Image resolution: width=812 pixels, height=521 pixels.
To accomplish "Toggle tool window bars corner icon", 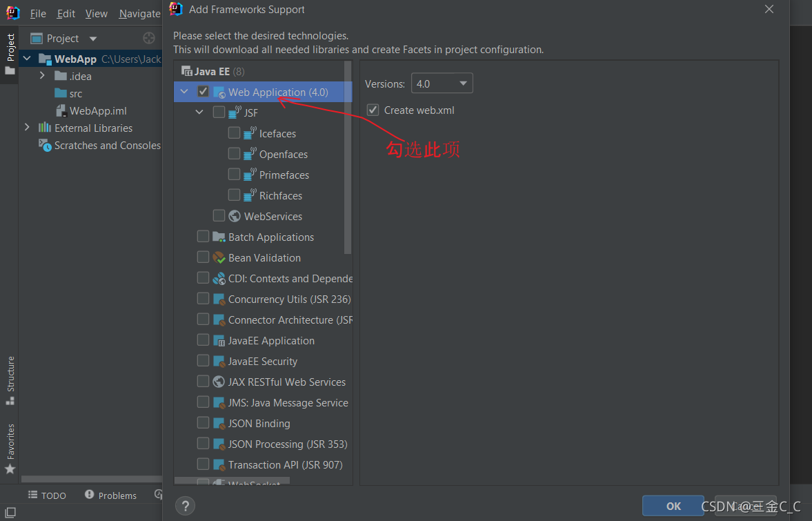I will (x=10, y=512).
